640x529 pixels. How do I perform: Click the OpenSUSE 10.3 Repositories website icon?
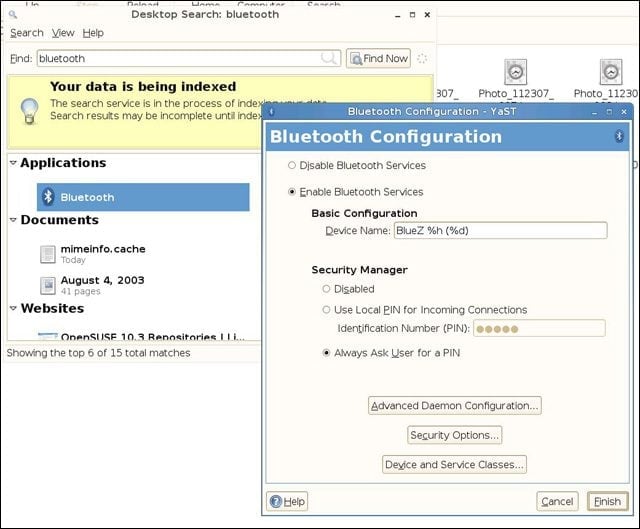pyautogui.click(x=48, y=336)
